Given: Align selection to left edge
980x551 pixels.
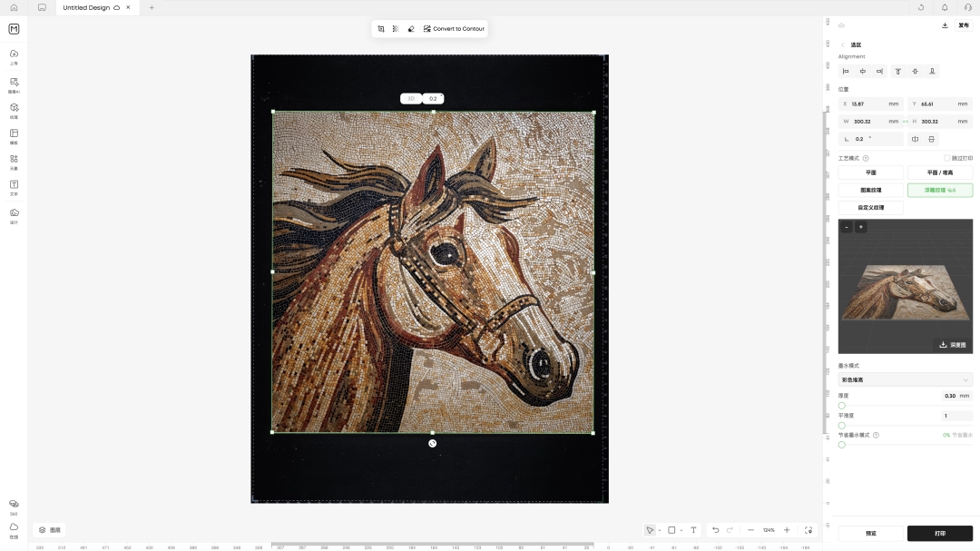Looking at the screenshot, I should 846,72.
